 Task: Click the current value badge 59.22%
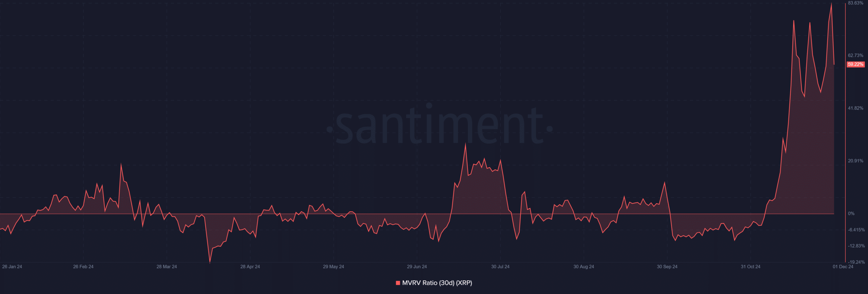tap(855, 64)
